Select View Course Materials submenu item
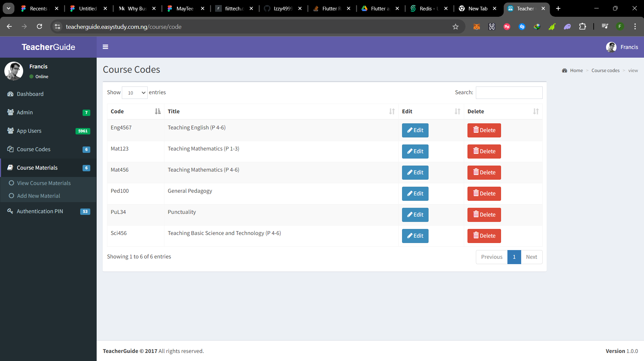 tap(44, 183)
